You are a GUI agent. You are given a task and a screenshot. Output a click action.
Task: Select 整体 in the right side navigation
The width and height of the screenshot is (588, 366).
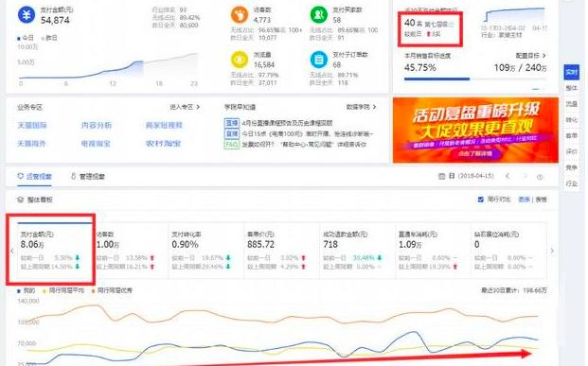point(571,88)
